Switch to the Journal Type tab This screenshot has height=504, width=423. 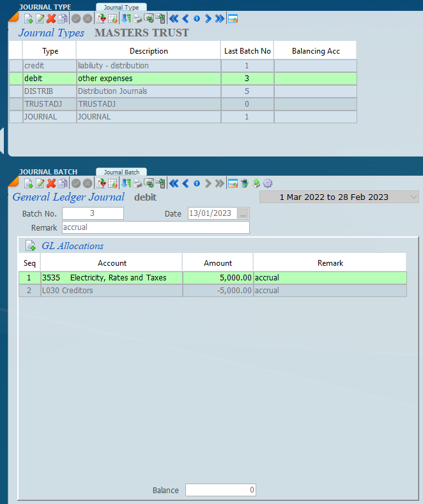tap(121, 7)
